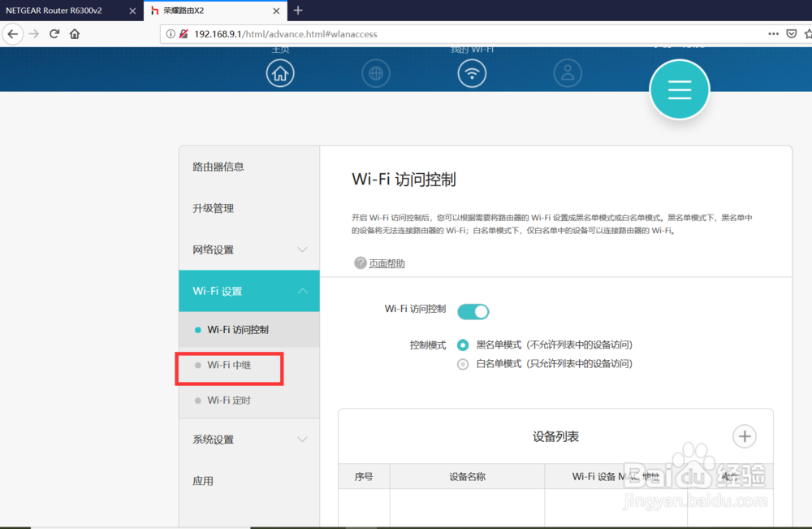This screenshot has width=812, height=529.
Task: Click the browser forward arrow
Action: pos(34,34)
